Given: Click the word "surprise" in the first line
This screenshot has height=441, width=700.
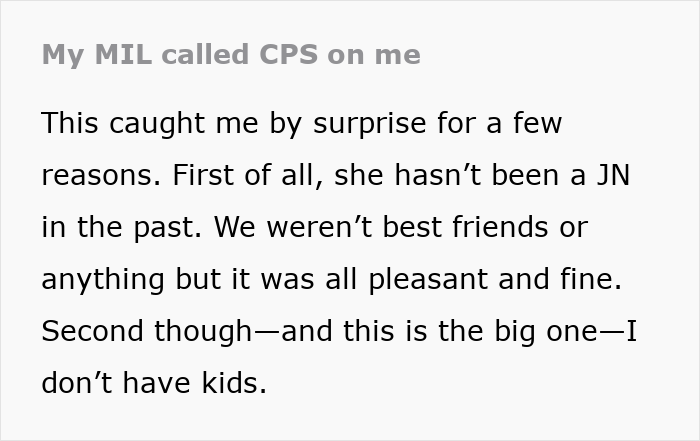Looking at the screenshot, I should (370, 124).
